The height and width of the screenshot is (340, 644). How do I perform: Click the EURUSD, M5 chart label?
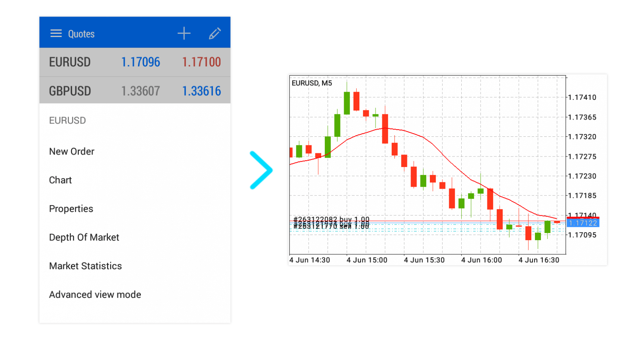312,83
